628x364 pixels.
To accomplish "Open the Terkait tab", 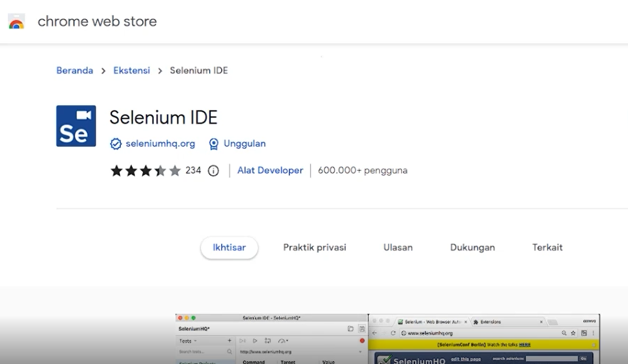I will point(547,248).
